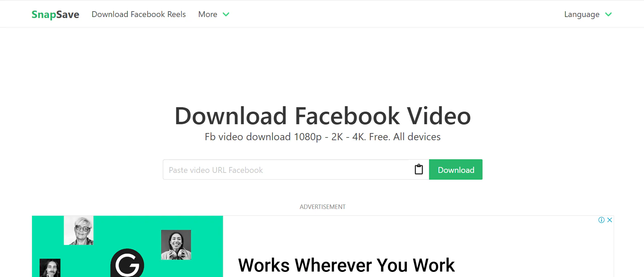Click the 'Fb video download 1080p' subtitle text
The height and width of the screenshot is (277, 644).
pos(323,137)
